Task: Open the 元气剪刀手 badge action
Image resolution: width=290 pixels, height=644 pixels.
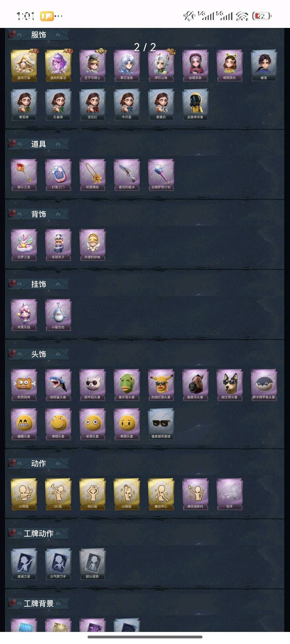Action: [58, 564]
